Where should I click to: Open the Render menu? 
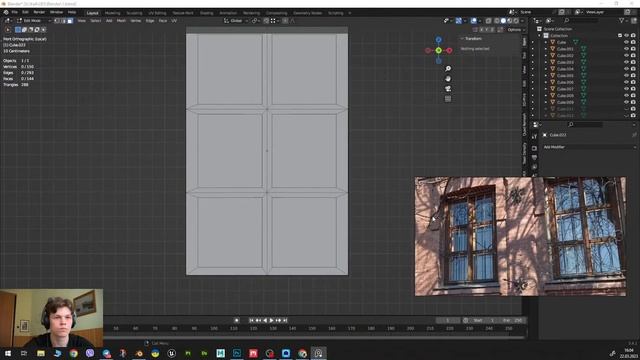tap(39, 13)
